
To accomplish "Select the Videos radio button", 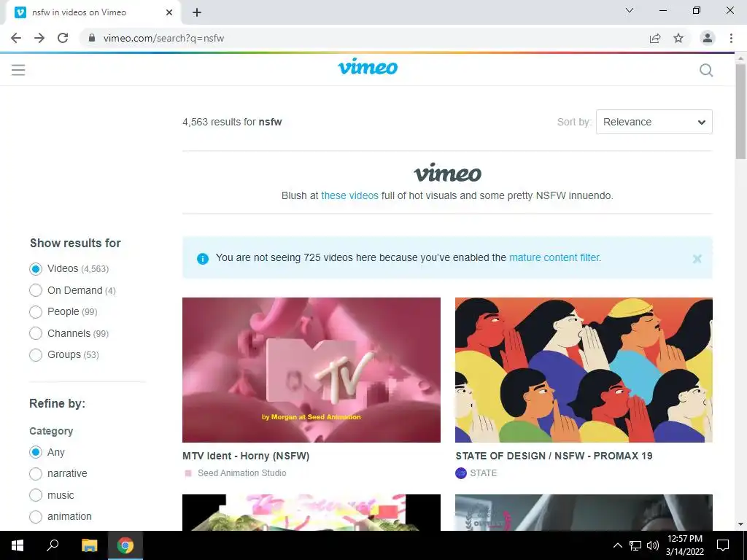I will tap(36, 269).
